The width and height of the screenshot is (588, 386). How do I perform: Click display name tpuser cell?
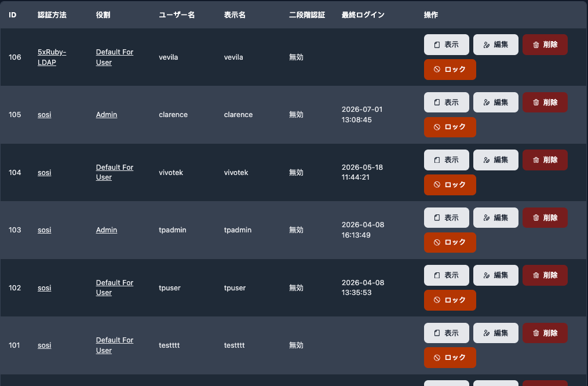coord(235,287)
